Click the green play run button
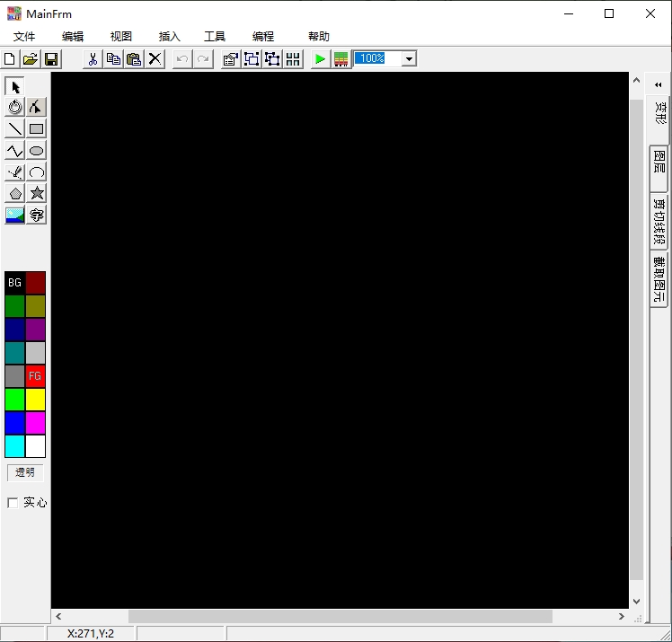This screenshot has height=642, width=672. pyautogui.click(x=320, y=59)
